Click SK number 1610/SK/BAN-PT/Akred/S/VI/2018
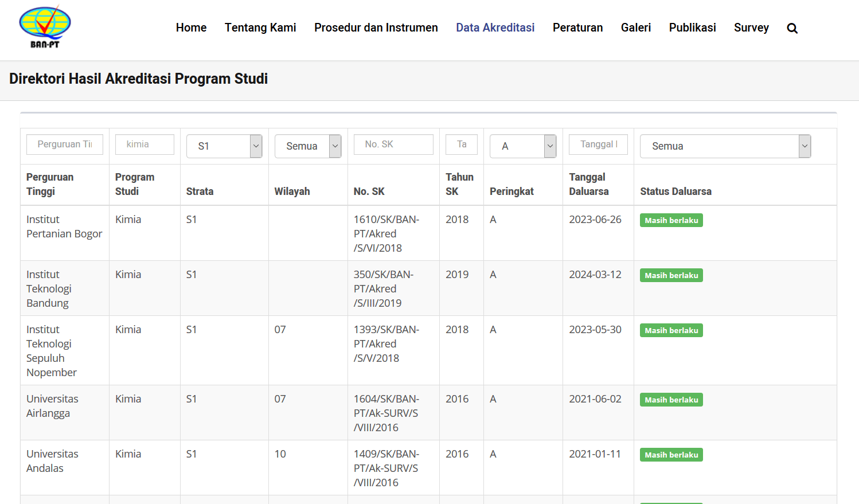859x504 pixels. point(386,233)
